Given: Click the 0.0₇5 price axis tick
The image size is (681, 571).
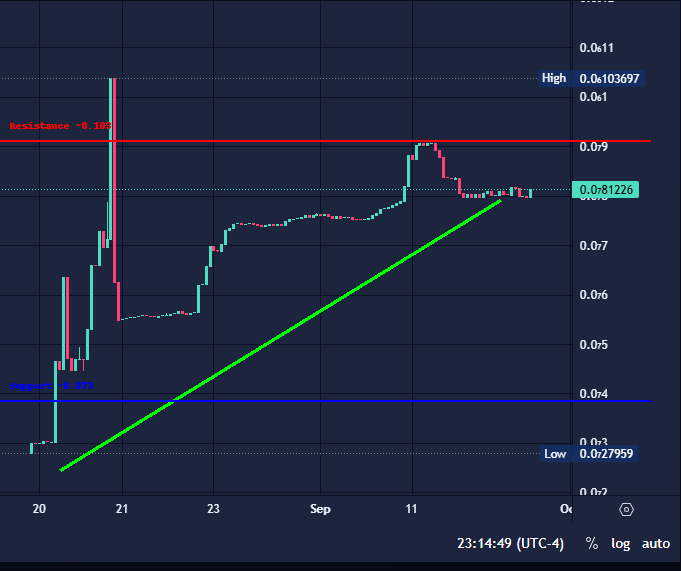Looking at the screenshot, I should (593, 345).
